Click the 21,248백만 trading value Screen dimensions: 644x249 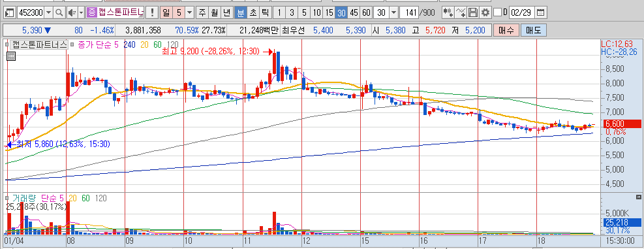point(258,31)
